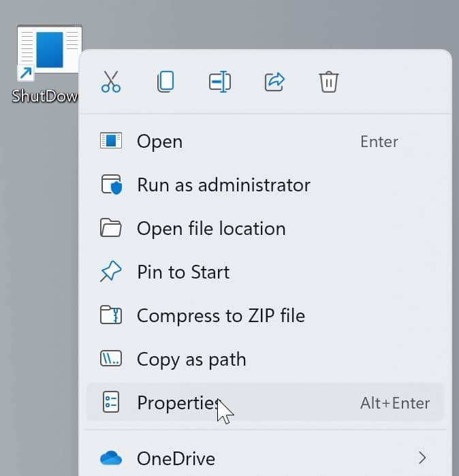Click the Share arrow icon
The height and width of the screenshot is (476, 459).
(x=274, y=82)
